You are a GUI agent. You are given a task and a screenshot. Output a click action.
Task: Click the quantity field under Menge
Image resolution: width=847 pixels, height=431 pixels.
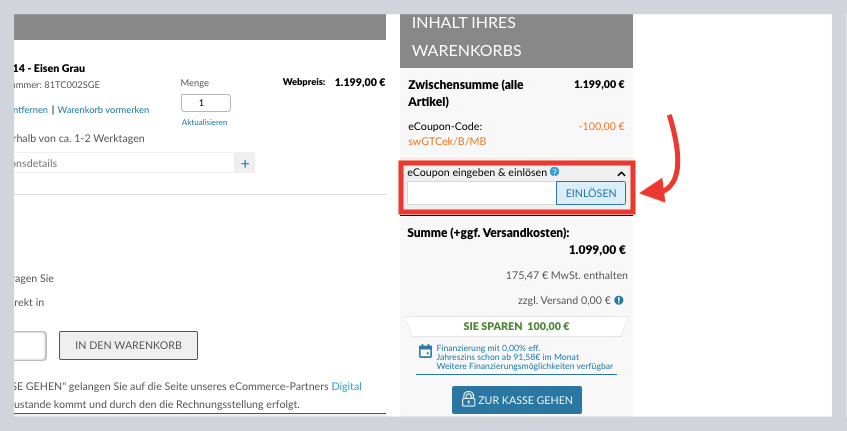[x=205, y=103]
